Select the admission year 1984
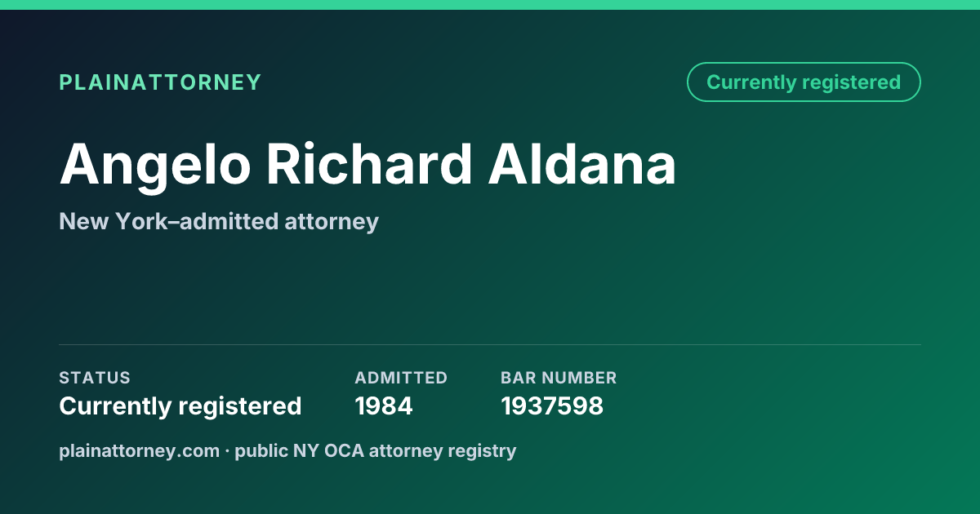980x514 pixels. 384,405
